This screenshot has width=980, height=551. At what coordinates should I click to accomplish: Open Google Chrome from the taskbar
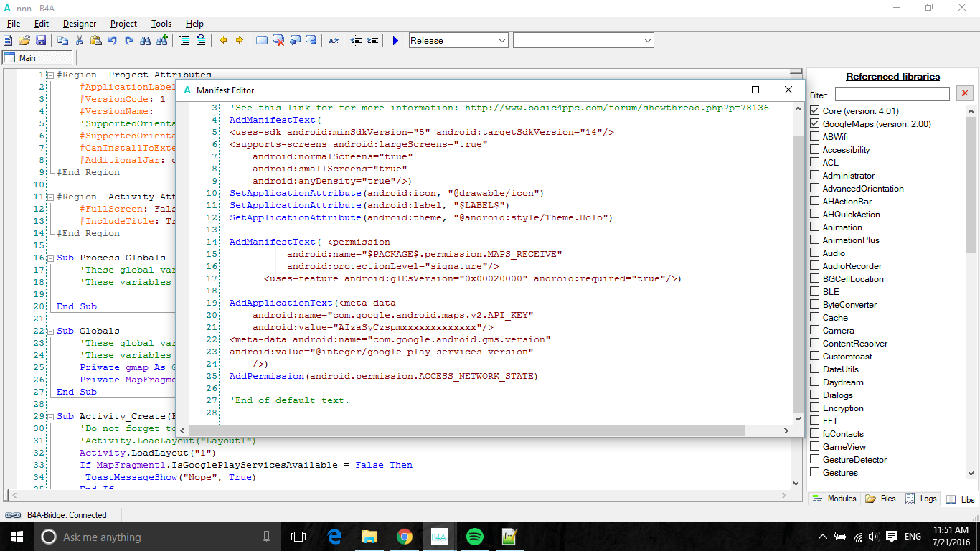pyautogui.click(x=405, y=536)
